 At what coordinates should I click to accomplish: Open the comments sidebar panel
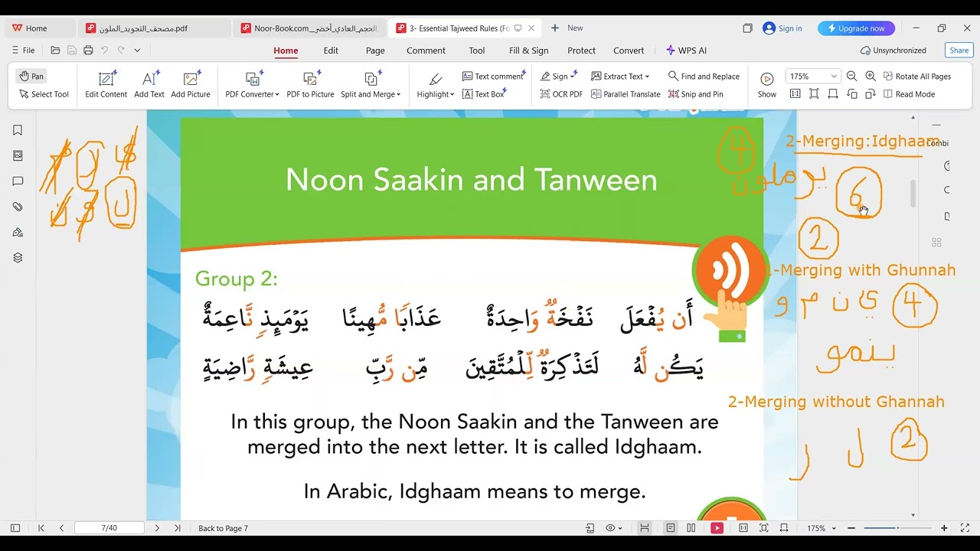pyautogui.click(x=18, y=181)
